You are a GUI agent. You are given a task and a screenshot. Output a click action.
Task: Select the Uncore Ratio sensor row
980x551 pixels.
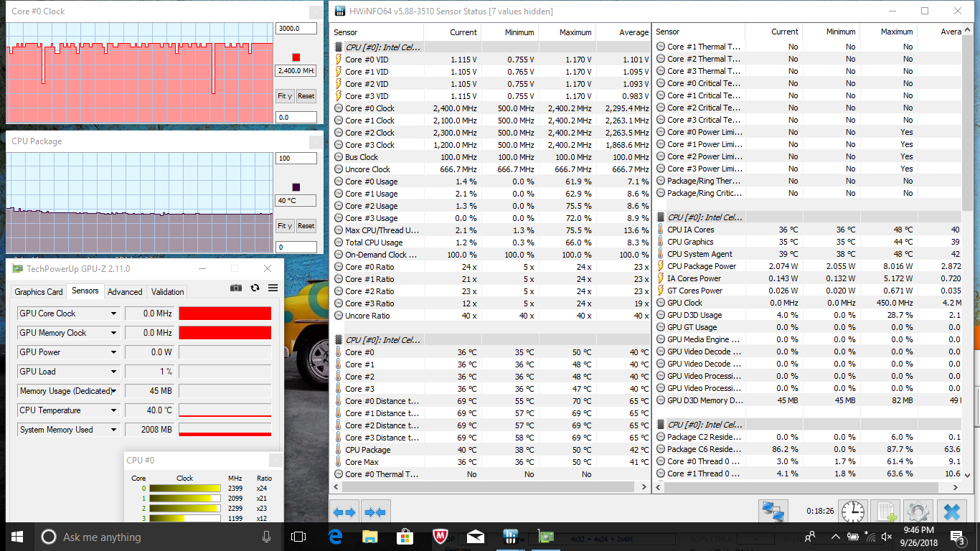(491, 316)
